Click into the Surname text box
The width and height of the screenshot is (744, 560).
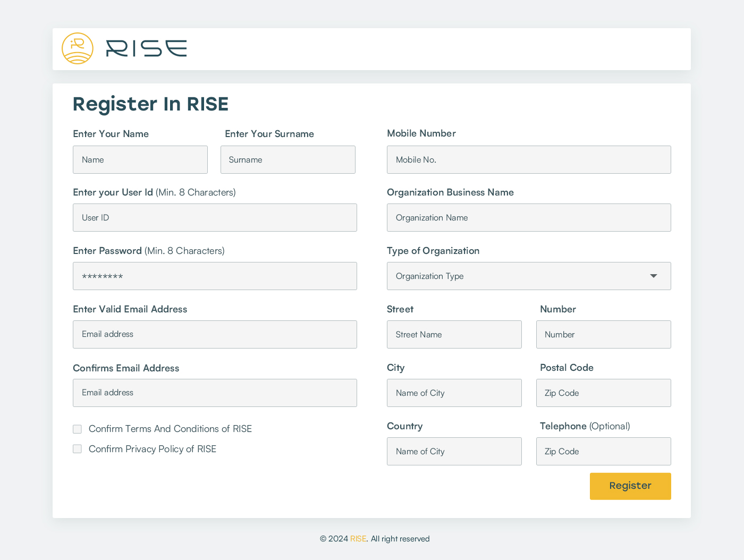tap(288, 160)
